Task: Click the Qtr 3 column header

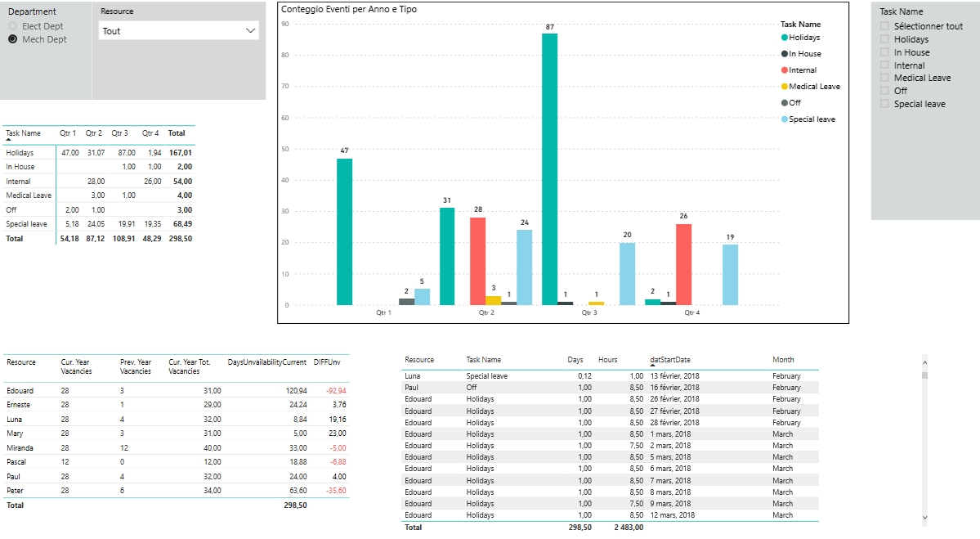Action: 119,133
